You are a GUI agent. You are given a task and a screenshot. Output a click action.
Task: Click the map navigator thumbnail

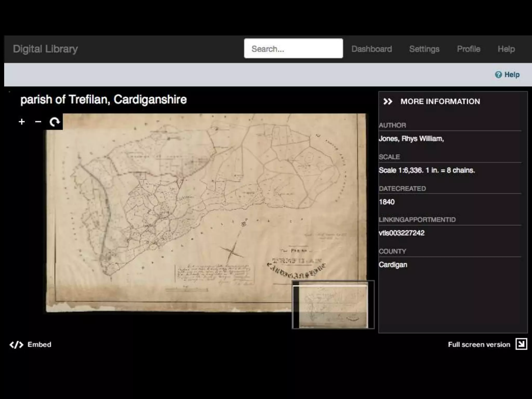(x=333, y=305)
